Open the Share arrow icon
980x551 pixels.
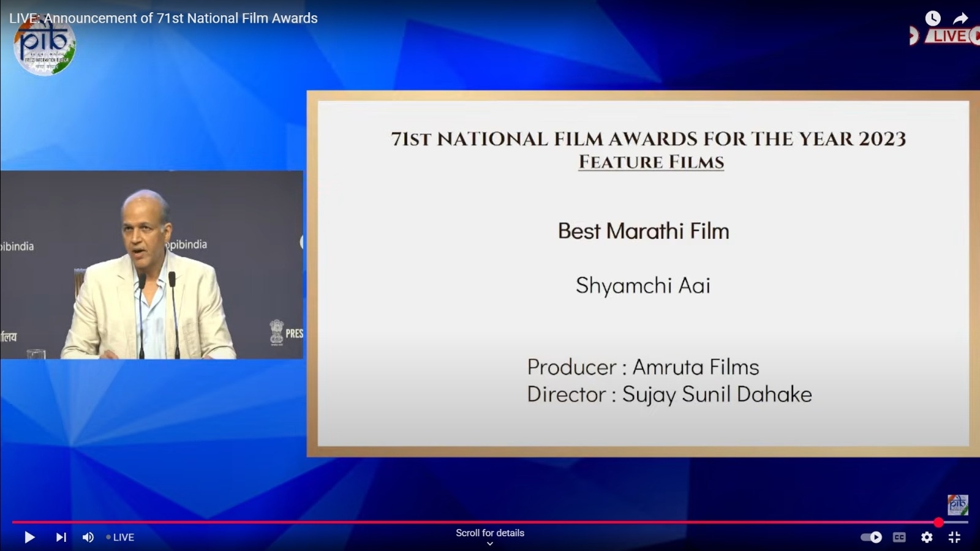pyautogui.click(x=960, y=18)
